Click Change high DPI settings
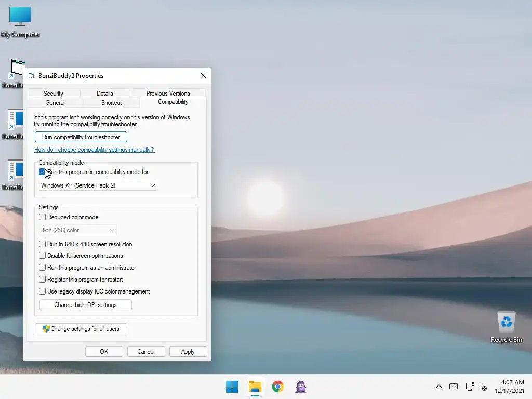This screenshot has height=399, width=532. [x=86, y=304]
